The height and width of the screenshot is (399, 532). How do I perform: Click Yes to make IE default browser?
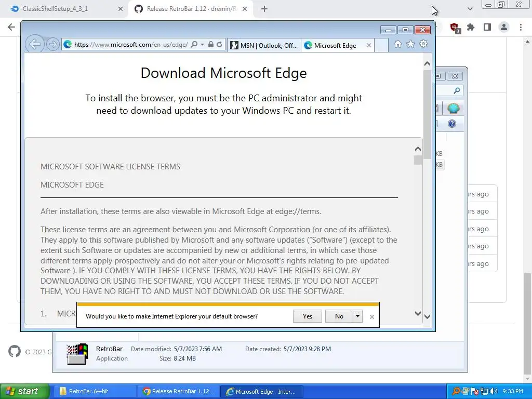[x=308, y=316]
